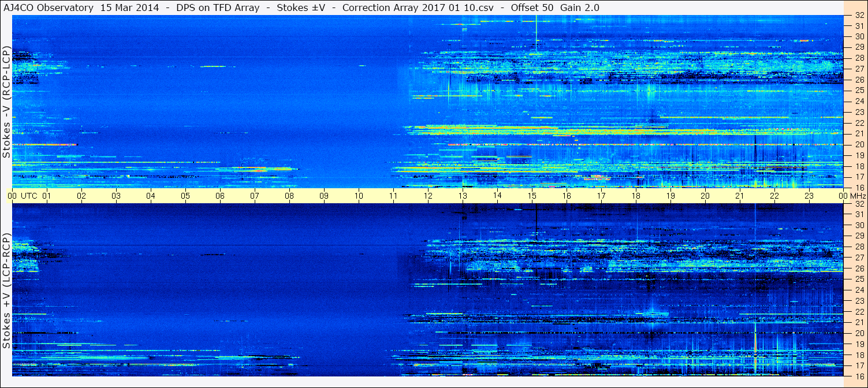Image resolution: width=868 pixels, height=388 pixels.
Task: Select the 12 hour tick label
Action: point(428,196)
